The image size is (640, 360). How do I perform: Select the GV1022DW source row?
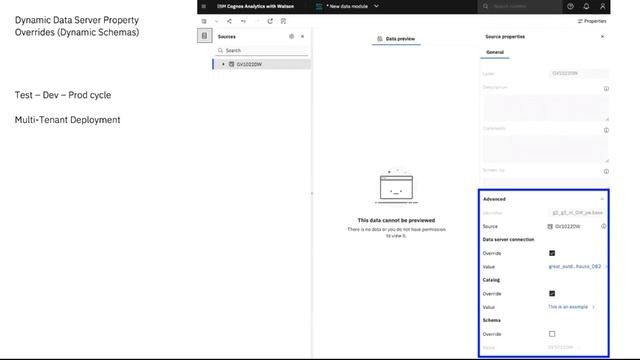pyautogui.click(x=262, y=64)
